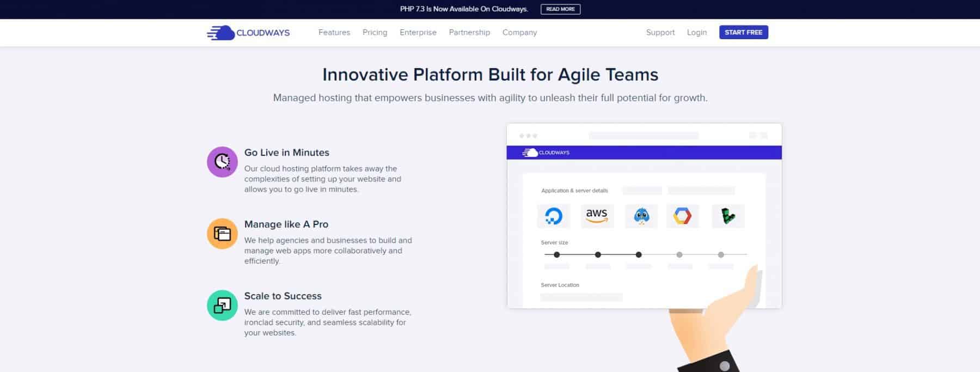Click the Server Location field placeholder
Image resolution: width=980 pixels, height=372 pixels.
tap(581, 297)
